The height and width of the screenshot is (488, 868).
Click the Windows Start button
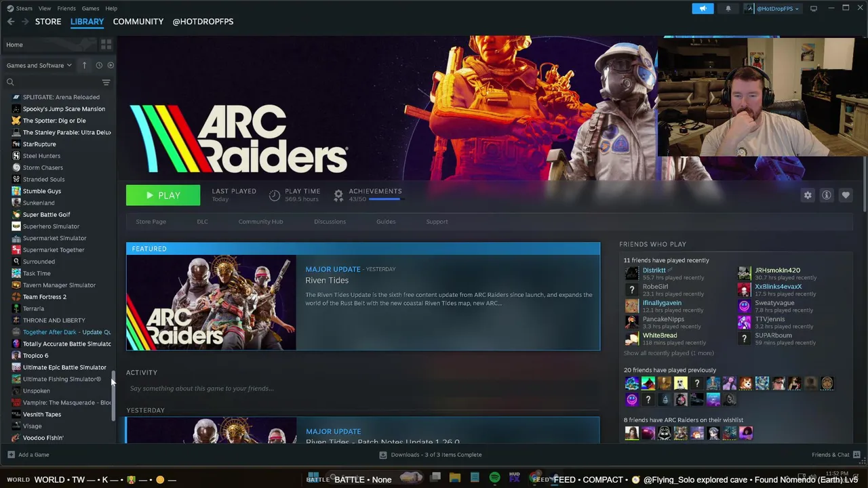click(313, 479)
